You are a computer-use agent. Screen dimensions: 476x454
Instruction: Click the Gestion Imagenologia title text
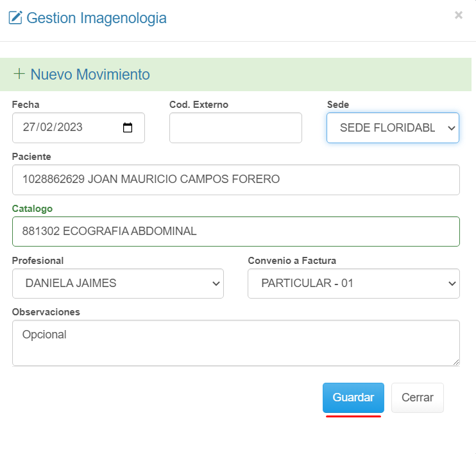(x=96, y=18)
